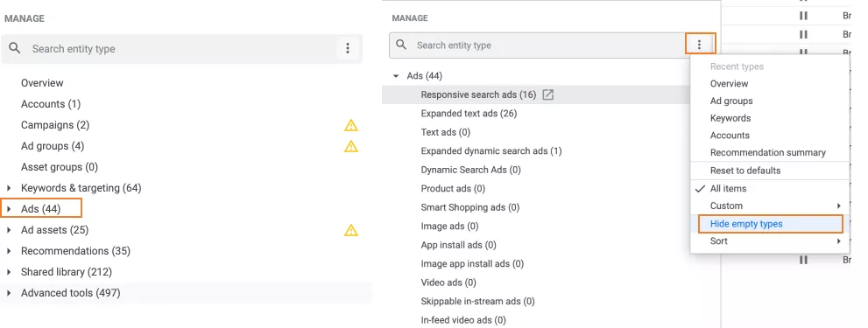
Task: Click the search magnifier in left Manage panel
Action: click(15, 49)
